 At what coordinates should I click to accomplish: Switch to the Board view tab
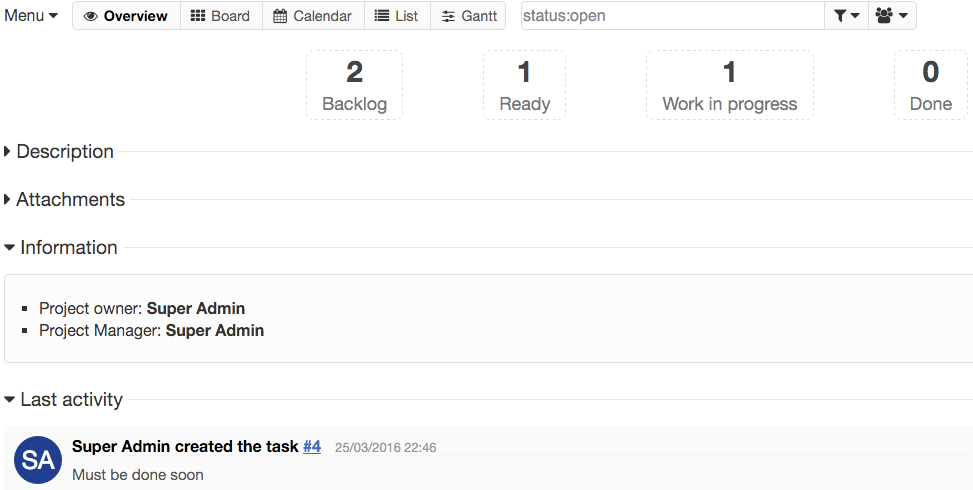(221, 16)
